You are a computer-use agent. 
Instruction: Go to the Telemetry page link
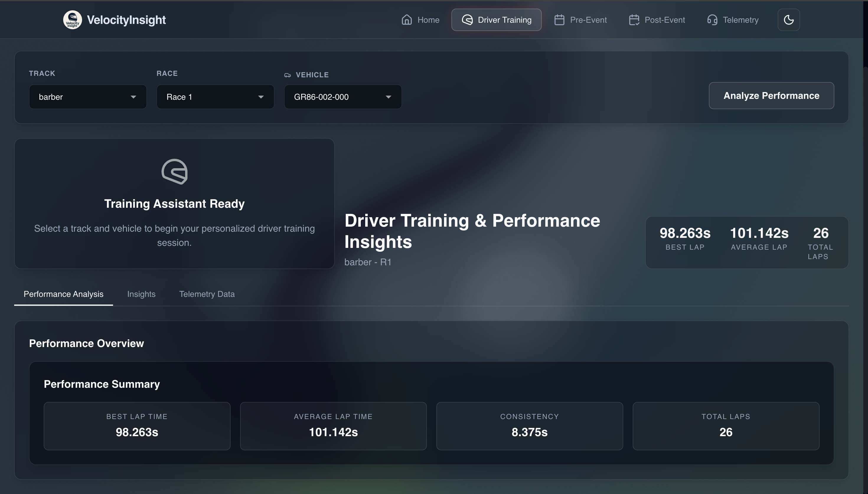coord(740,20)
